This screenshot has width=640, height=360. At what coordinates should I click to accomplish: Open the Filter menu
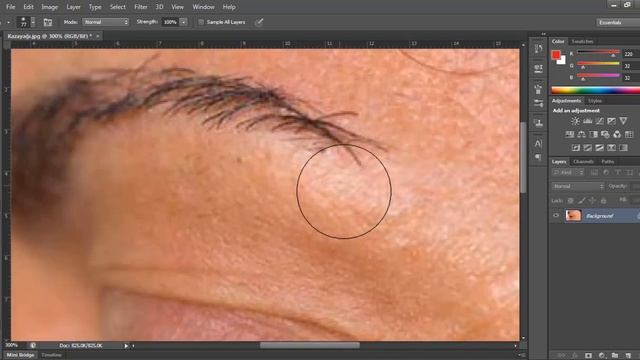[x=141, y=7]
